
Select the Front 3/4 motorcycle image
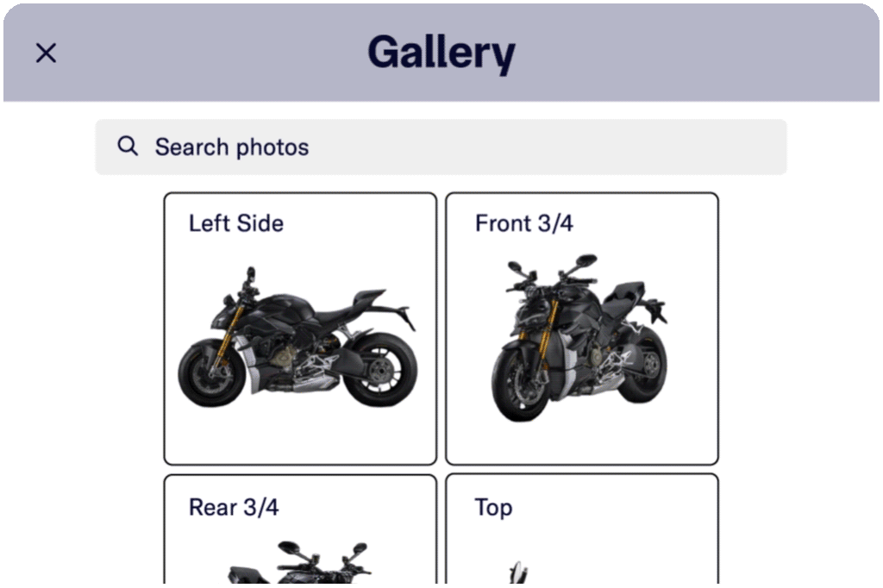[x=580, y=338]
